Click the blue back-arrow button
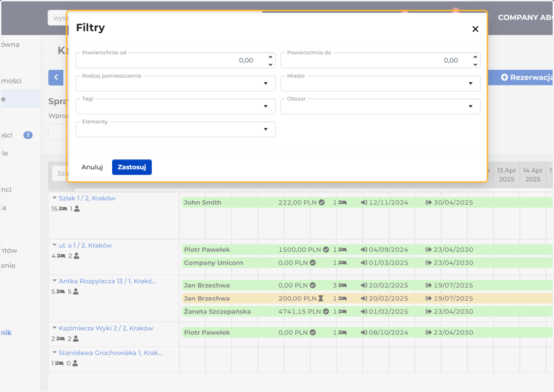Viewport: 554px width, 392px height. point(56,78)
